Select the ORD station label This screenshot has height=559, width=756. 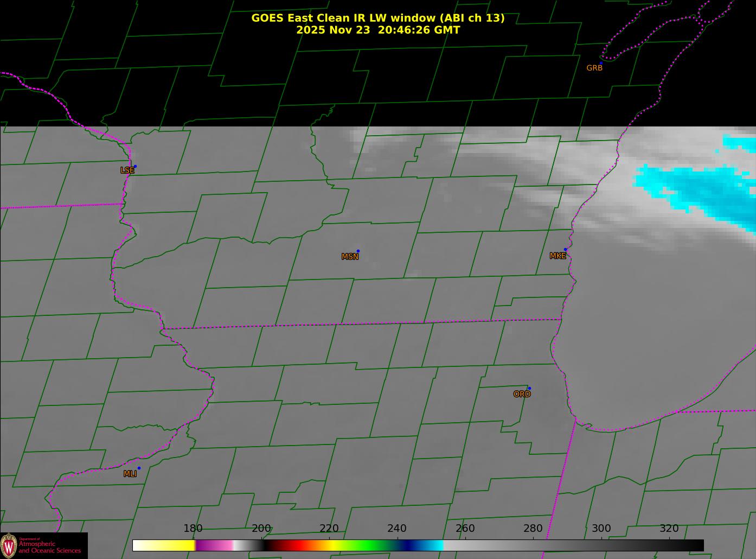click(522, 395)
